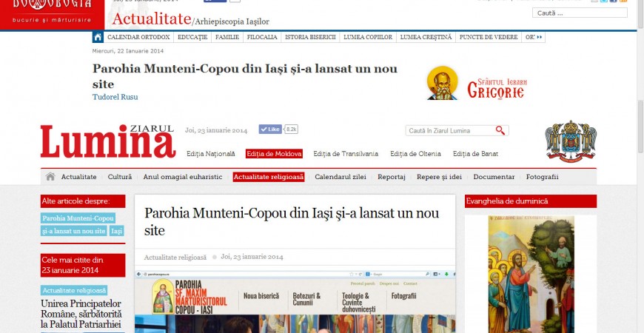Select Ediția de Transilvania edition

click(346, 154)
